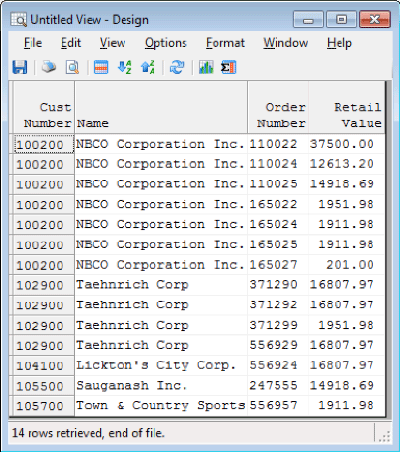This screenshot has width=400, height=452.
Task: Refresh data with the blue arrows icon
Action: (x=177, y=67)
